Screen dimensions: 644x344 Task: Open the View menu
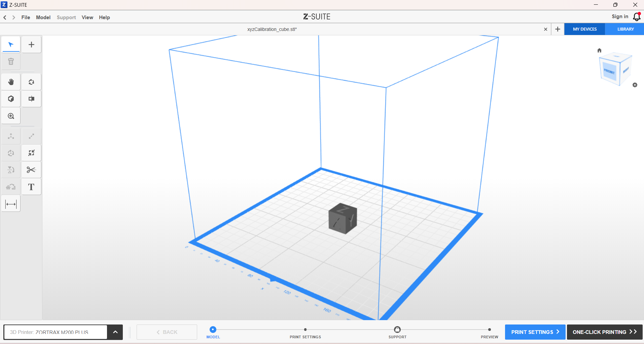[87, 17]
